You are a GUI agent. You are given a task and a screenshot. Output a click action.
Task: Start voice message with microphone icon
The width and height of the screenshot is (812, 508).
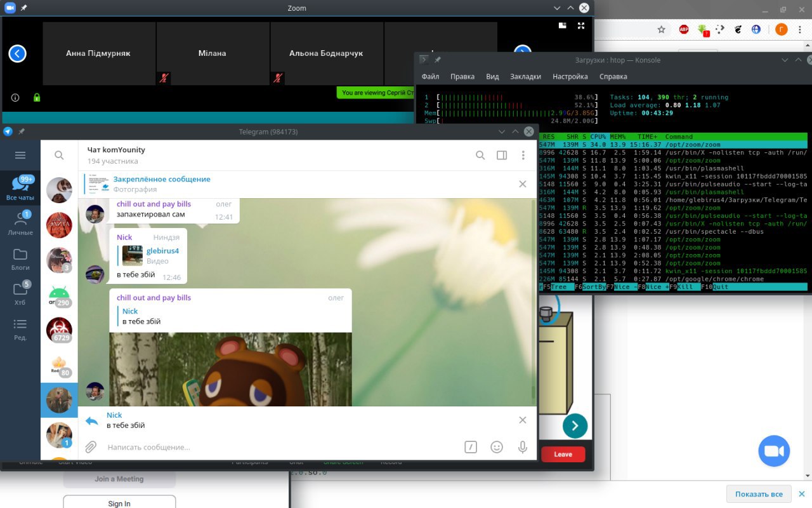tap(523, 447)
